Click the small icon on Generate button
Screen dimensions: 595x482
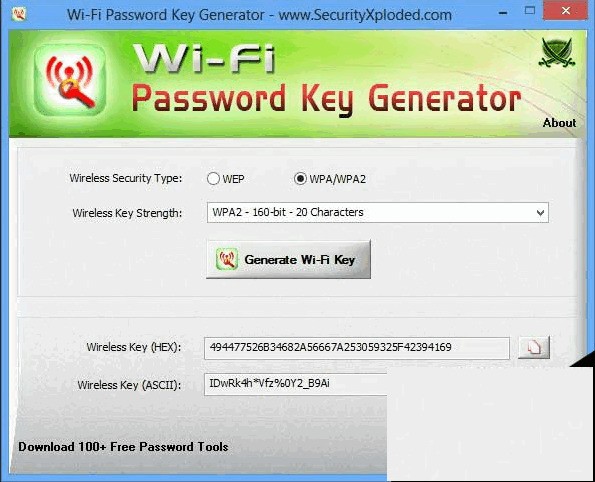coord(227,260)
